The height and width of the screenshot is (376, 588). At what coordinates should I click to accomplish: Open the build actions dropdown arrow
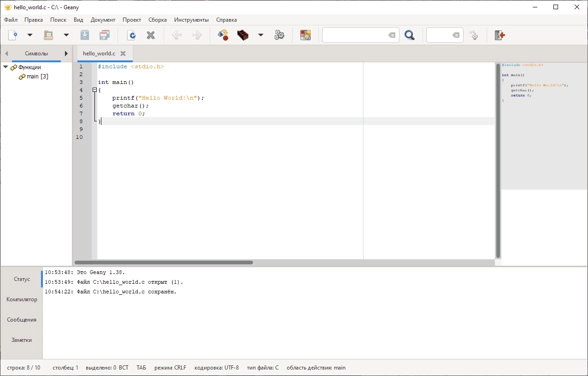pos(260,35)
